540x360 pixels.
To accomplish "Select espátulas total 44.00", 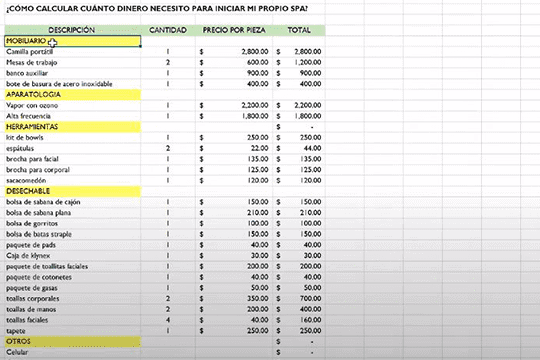I will [x=299, y=148].
